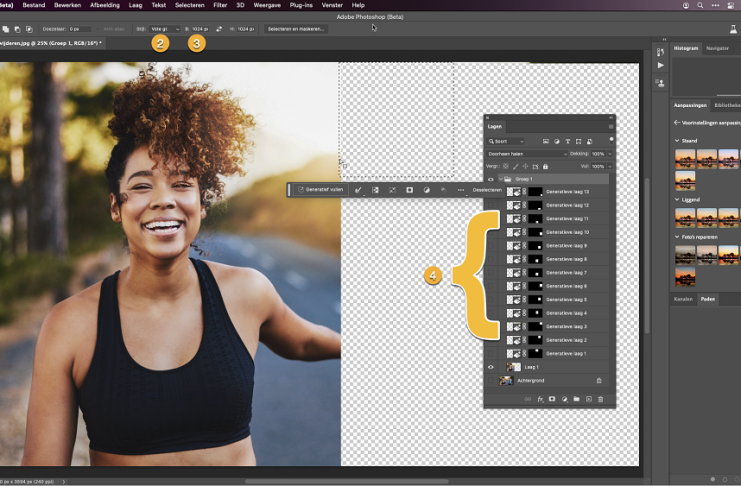Filter layers by shape layers icon
Screen dimensions: 741x486
click(578, 141)
